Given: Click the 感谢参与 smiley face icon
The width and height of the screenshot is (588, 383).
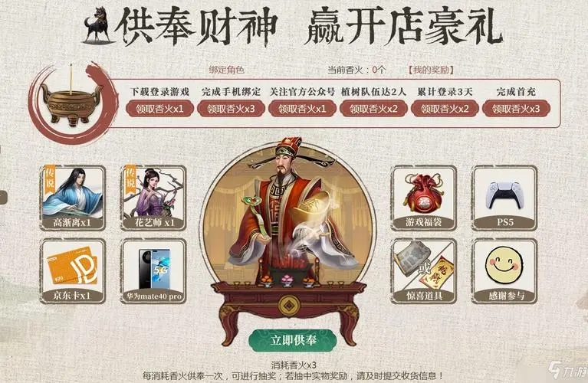Looking at the screenshot, I should [x=504, y=271].
